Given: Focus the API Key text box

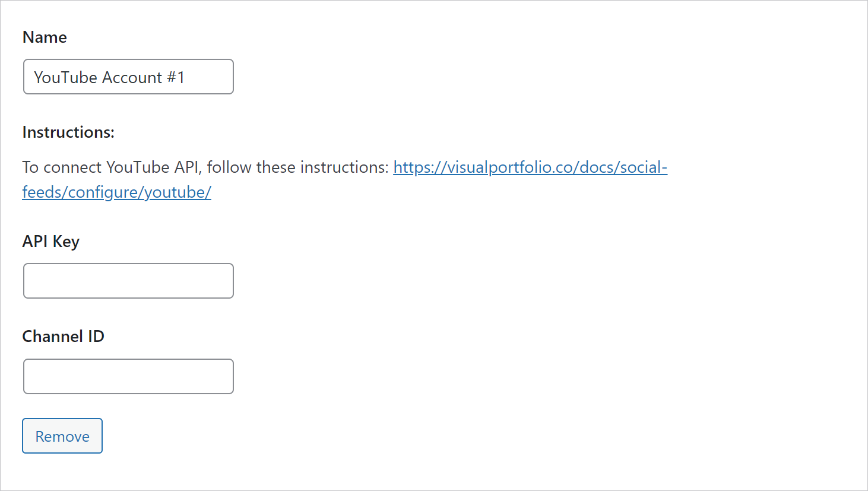Looking at the screenshot, I should 128,281.
